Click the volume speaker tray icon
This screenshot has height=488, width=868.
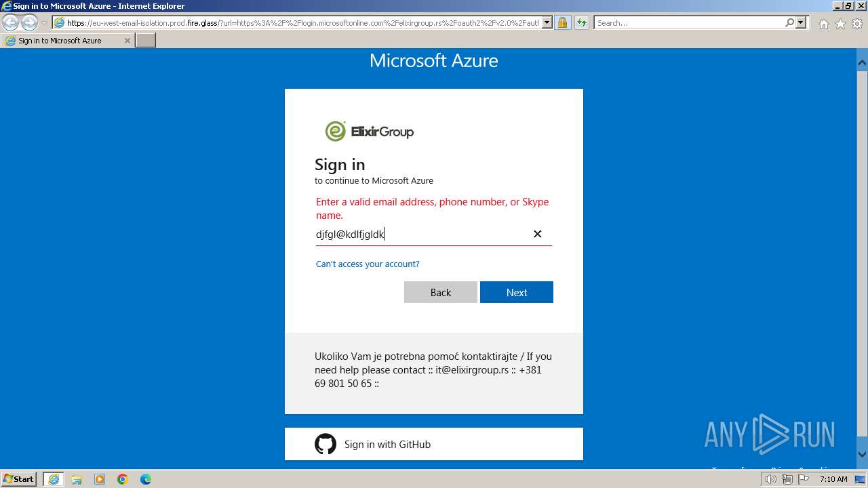(x=772, y=479)
